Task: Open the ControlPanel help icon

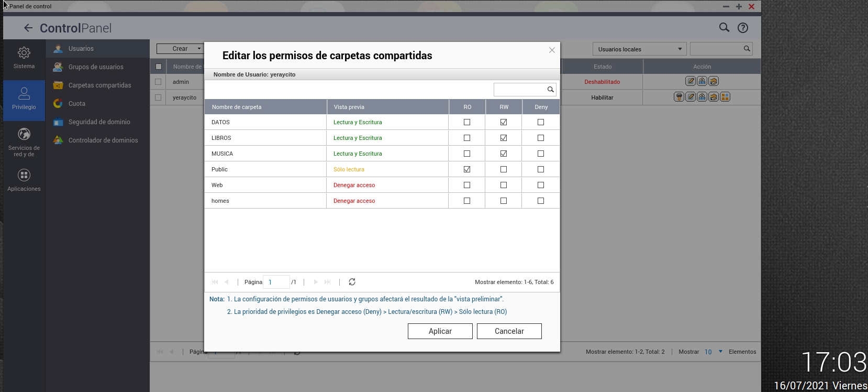Action: [x=742, y=28]
